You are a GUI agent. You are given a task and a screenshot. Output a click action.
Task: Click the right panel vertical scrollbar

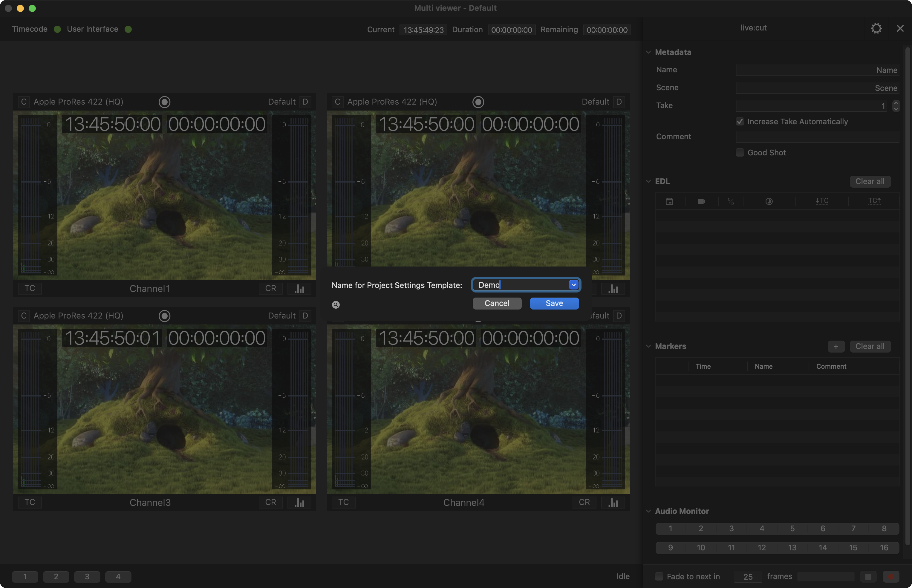tap(908, 296)
